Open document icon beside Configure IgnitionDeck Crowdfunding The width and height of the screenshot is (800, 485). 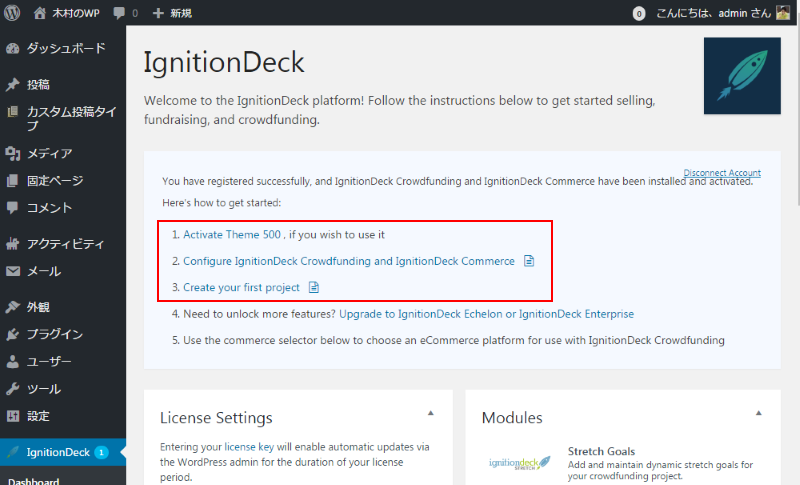coord(529,261)
